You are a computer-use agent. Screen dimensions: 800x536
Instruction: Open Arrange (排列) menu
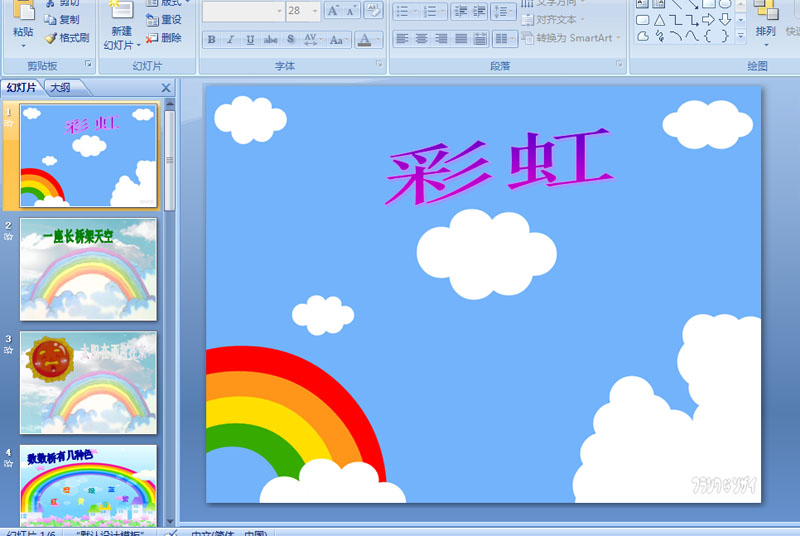point(765,24)
